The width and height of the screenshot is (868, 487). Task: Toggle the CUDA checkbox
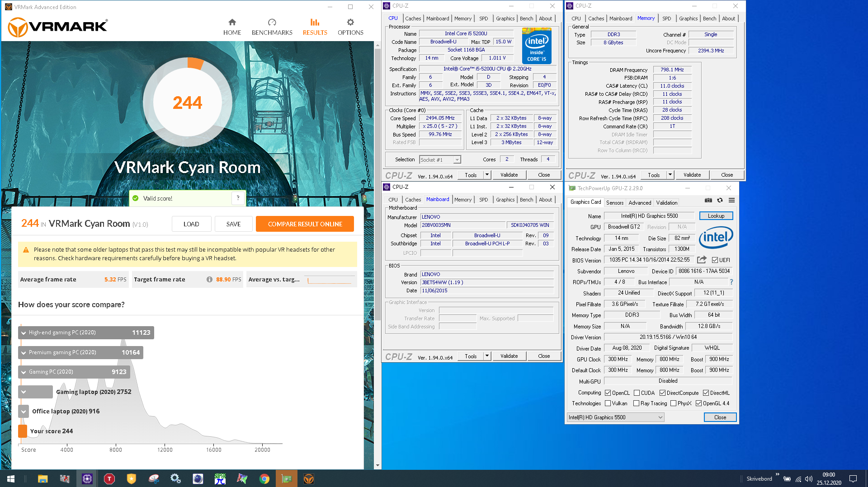[x=637, y=393]
